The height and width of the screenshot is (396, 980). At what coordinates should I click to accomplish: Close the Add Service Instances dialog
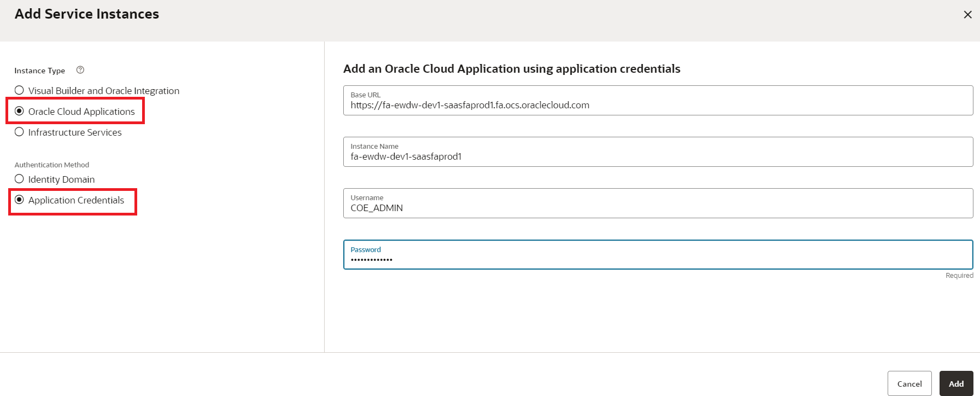pos(967,15)
